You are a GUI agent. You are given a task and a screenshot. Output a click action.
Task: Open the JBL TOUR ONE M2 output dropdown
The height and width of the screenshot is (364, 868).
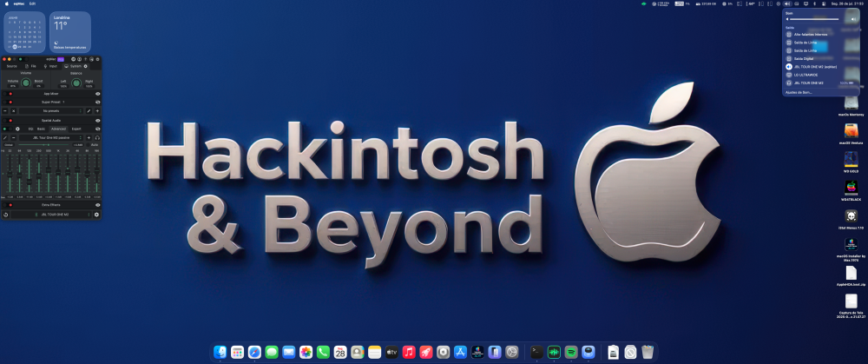[51, 215]
